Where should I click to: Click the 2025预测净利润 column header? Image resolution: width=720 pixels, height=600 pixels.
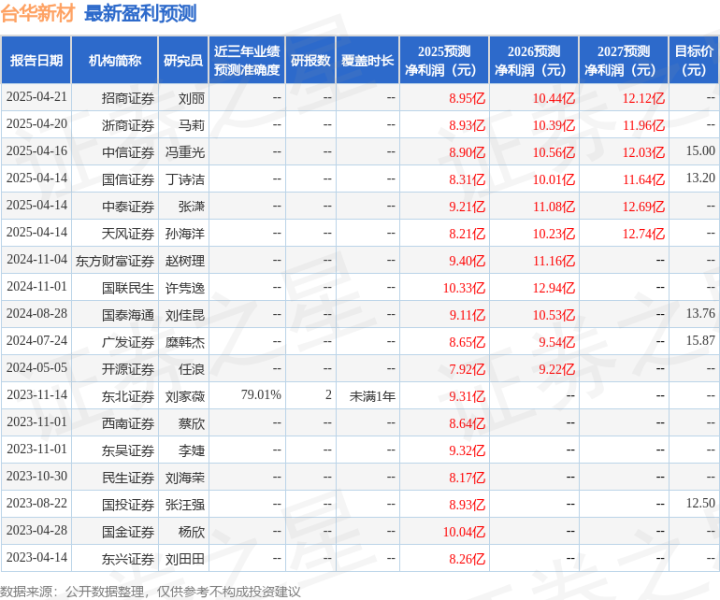pos(444,61)
